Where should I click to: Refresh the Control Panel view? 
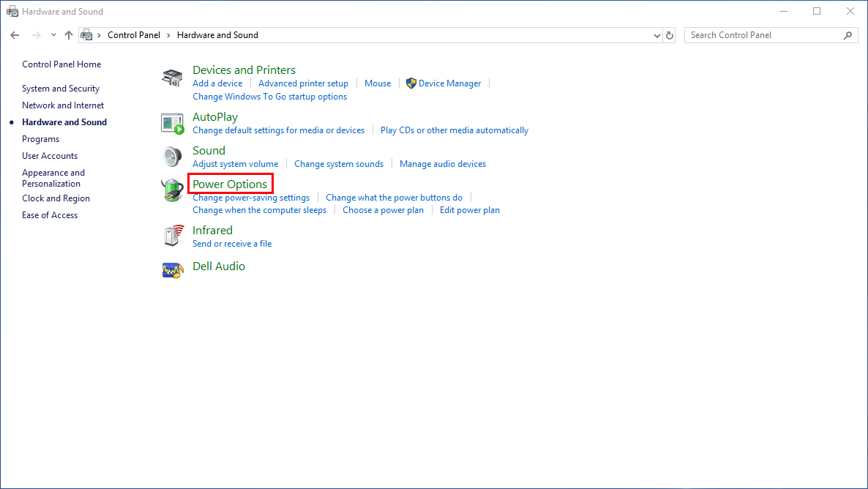(x=670, y=35)
